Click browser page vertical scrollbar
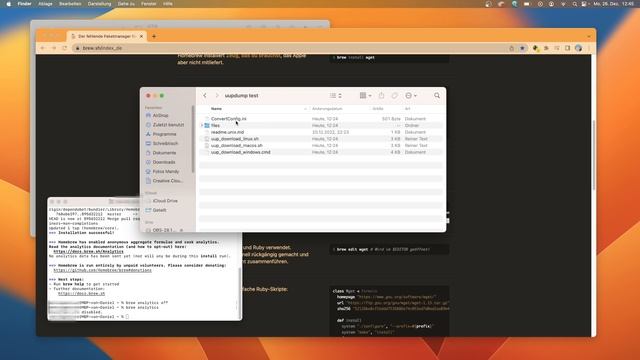 pos(594,155)
